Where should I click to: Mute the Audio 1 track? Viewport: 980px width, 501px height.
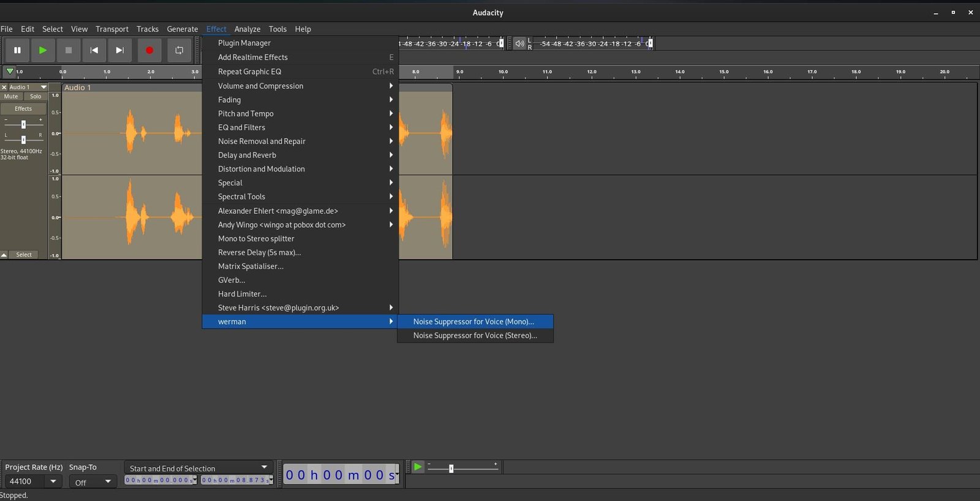tap(11, 96)
